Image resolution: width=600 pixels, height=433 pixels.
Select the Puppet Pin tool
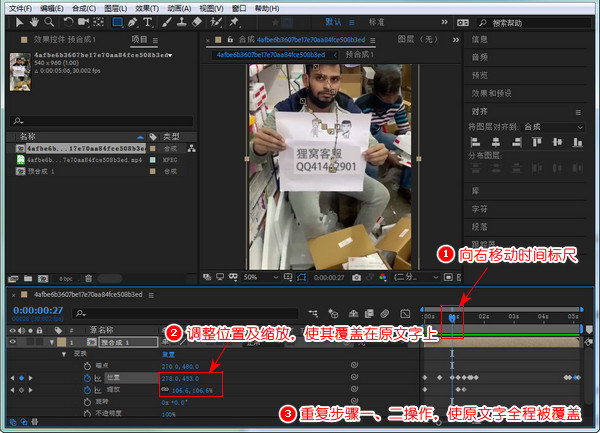(x=233, y=22)
